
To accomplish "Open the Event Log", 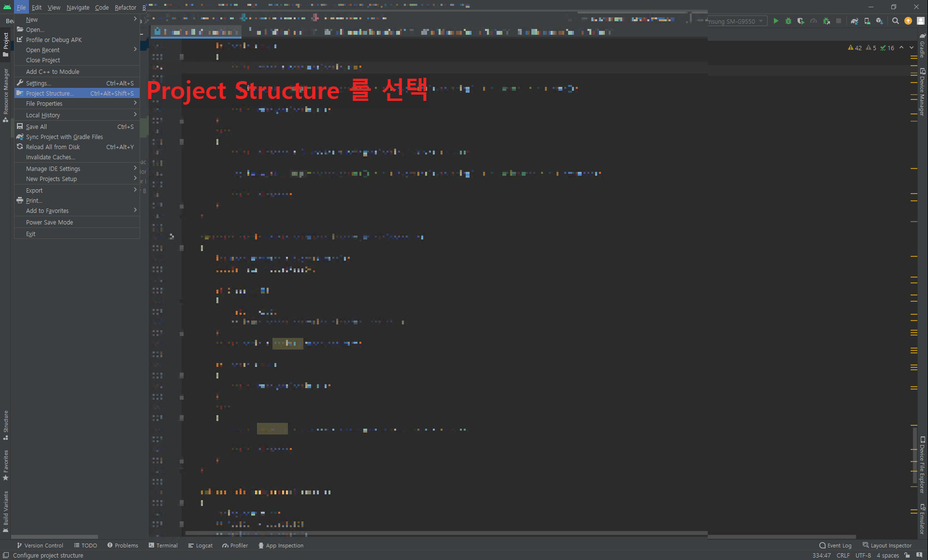I will coord(835,546).
